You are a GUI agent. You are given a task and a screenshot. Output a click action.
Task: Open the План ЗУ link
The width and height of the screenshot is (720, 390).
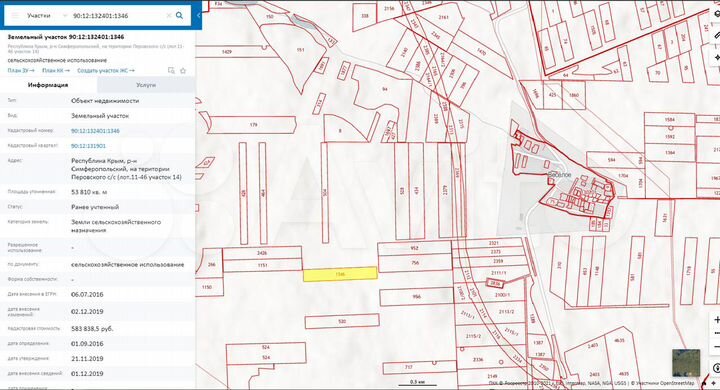coord(21,70)
